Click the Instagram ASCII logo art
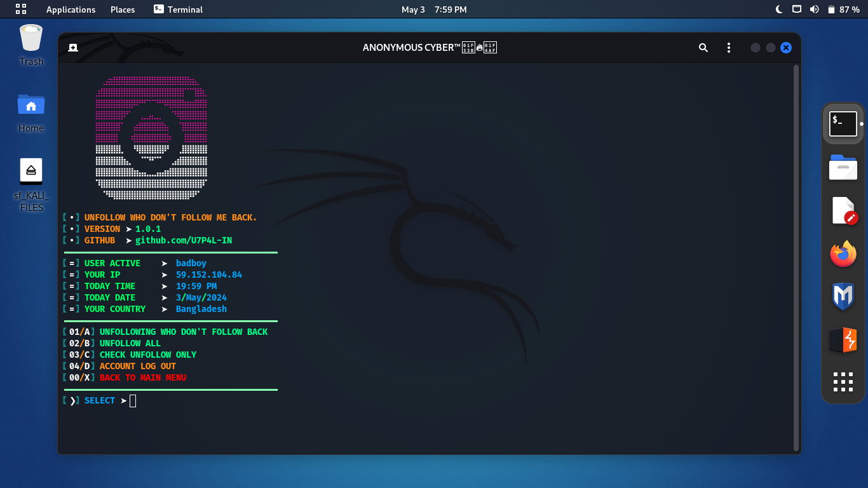Viewport: 868px width, 488px height. click(151, 138)
